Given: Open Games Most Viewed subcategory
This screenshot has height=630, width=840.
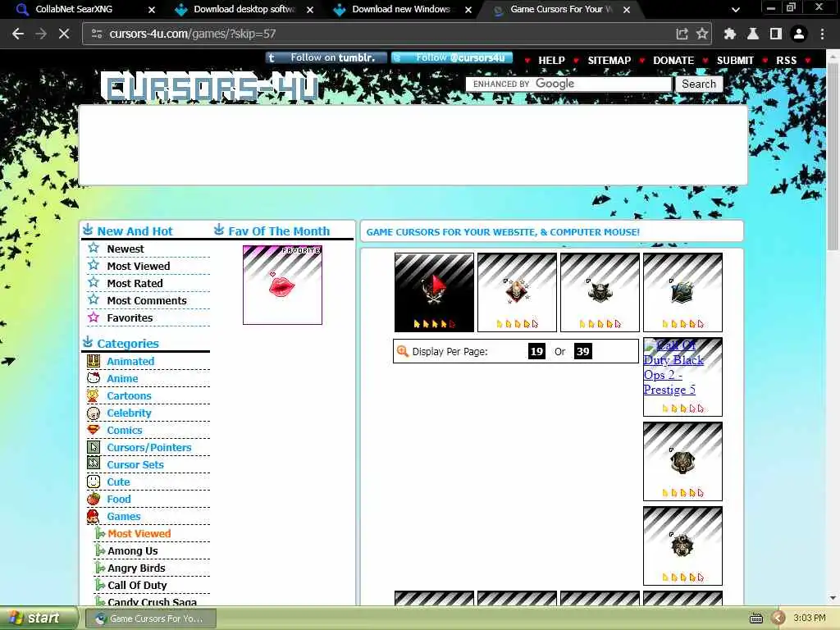Looking at the screenshot, I should (x=139, y=533).
